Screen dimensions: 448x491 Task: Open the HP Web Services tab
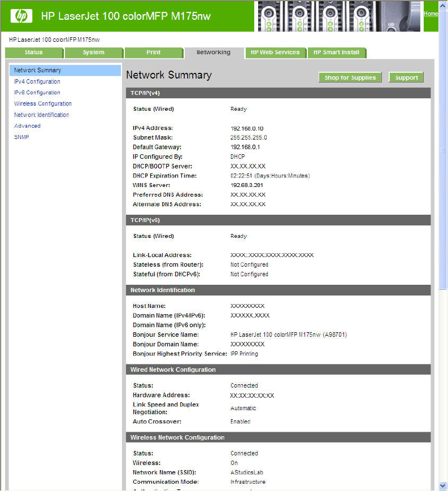point(275,53)
